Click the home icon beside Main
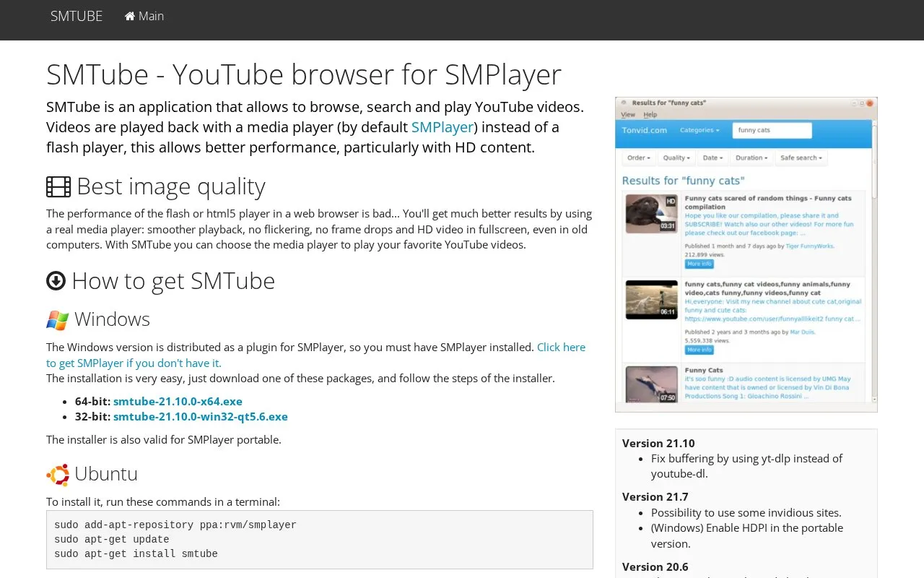 click(x=130, y=16)
